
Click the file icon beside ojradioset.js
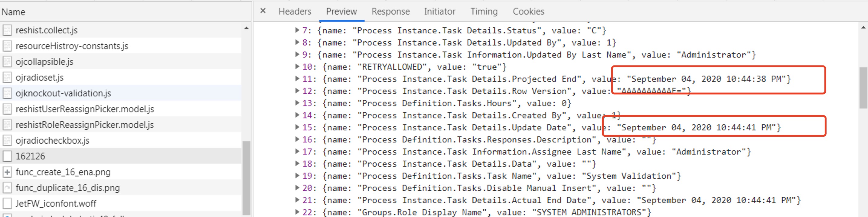point(7,78)
